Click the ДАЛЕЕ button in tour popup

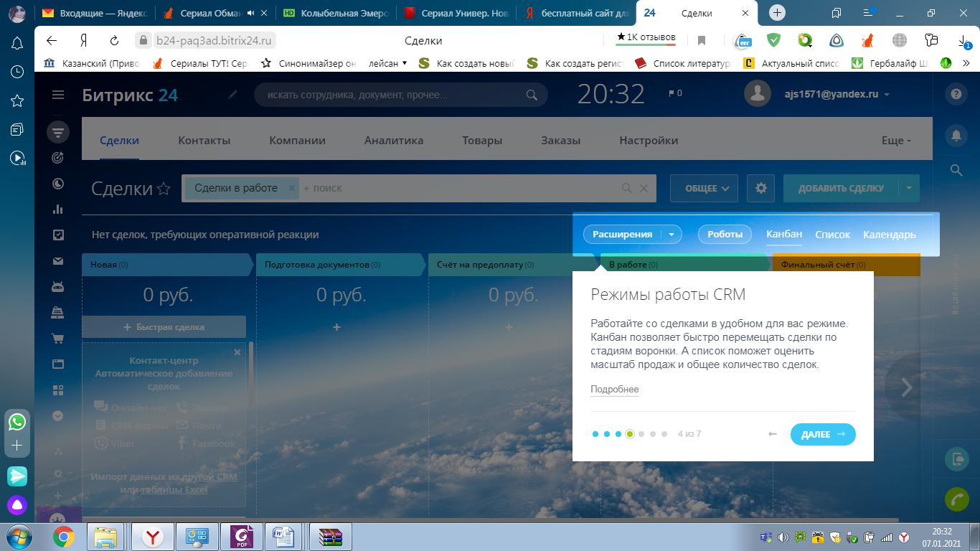tap(823, 434)
